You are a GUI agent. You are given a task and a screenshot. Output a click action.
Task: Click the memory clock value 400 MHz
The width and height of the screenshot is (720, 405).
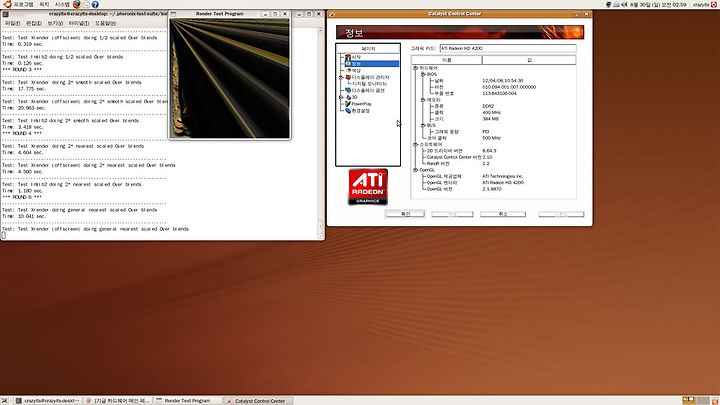[x=491, y=112]
